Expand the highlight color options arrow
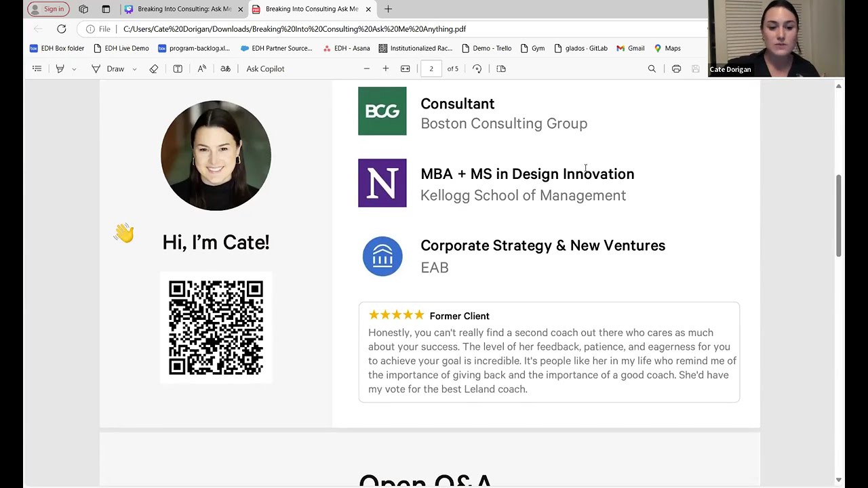Viewport: 868px width, 488px height. 74,68
